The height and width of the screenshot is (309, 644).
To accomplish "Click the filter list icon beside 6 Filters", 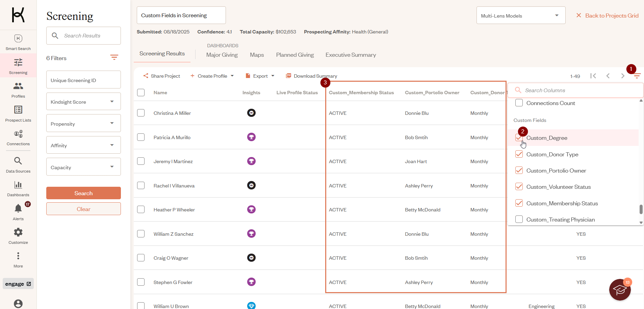I will pos(114,58).
